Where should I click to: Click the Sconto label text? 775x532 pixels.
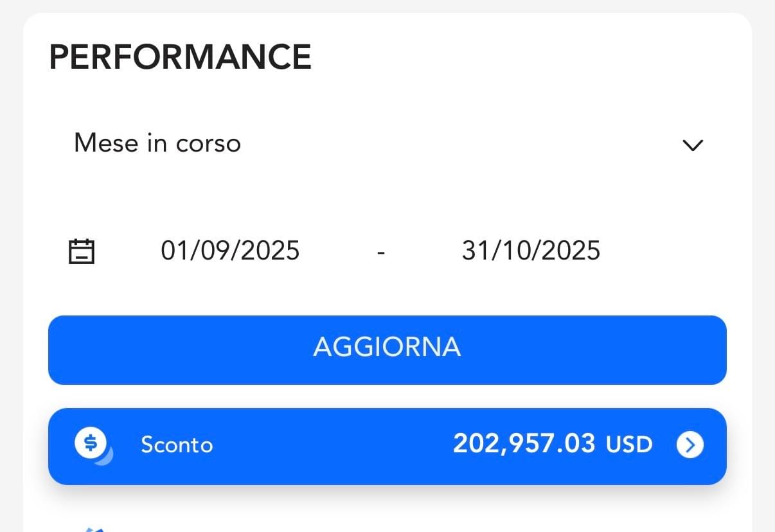coord(177,445)
